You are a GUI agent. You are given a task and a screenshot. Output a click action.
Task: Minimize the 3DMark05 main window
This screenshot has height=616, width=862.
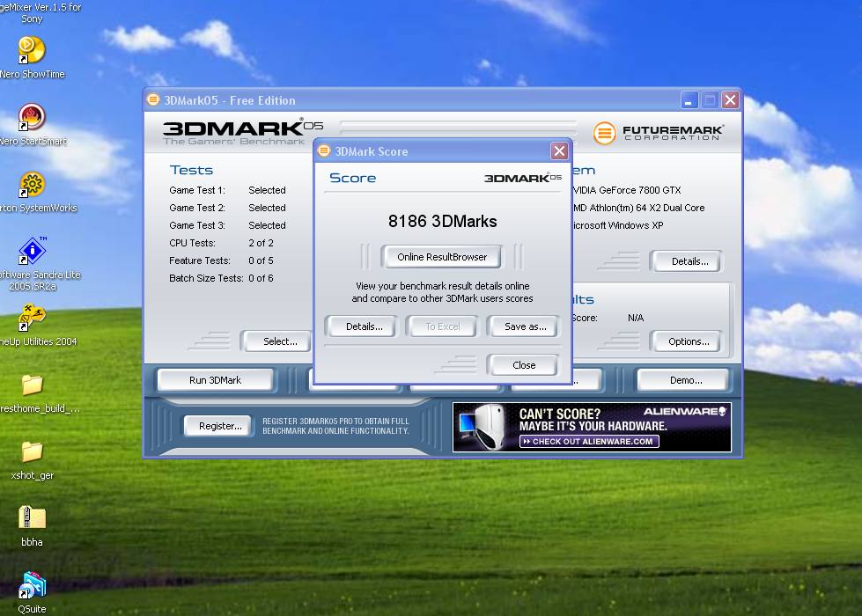689,100
